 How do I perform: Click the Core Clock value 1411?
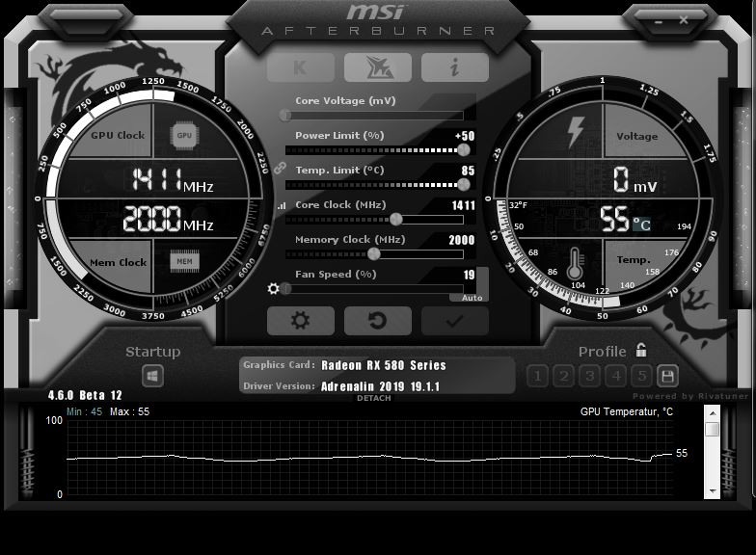(463, 206)
